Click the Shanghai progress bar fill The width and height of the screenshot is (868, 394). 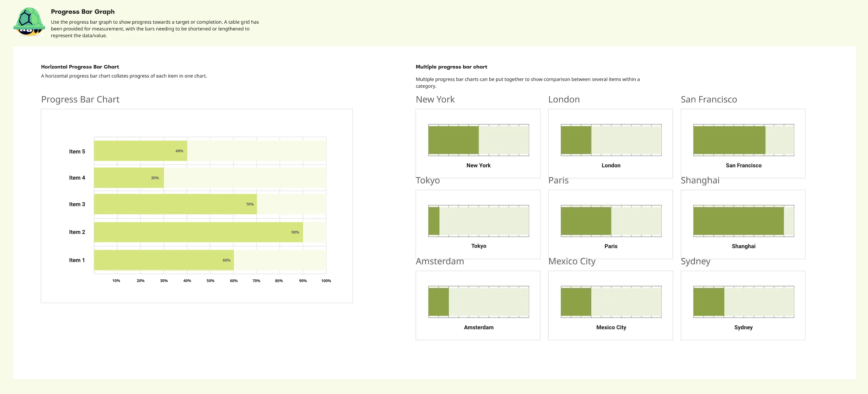pyautogui.click(x=738, y=221)
